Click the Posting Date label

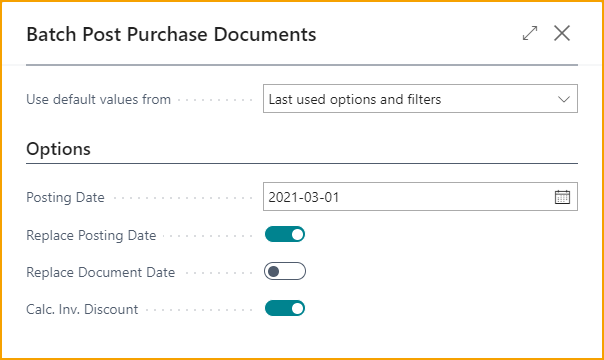tap(65, 197)
